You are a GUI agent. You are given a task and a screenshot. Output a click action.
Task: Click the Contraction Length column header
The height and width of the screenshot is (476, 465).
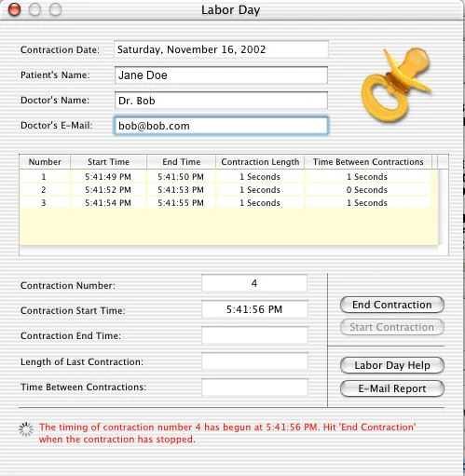(260, 162)
